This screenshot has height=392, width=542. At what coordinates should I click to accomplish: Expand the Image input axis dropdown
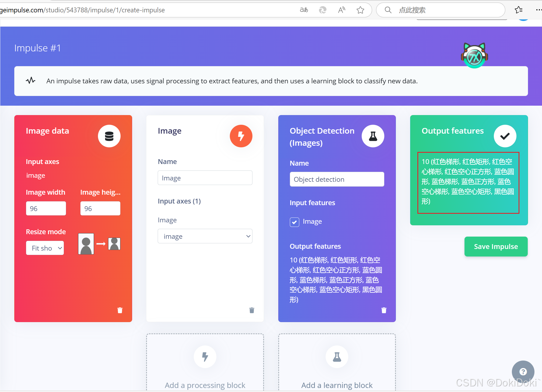[x=205, y=236]
